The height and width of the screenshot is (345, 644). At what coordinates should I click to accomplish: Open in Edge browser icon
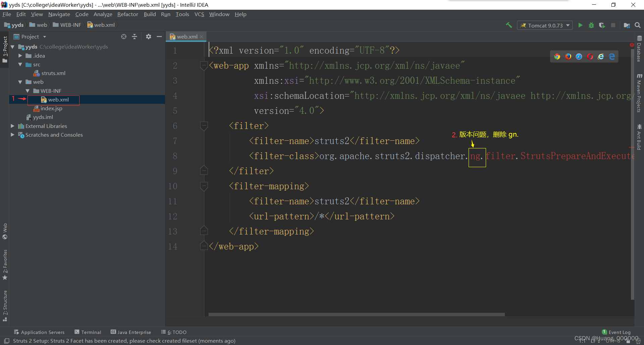click(612, 57)
